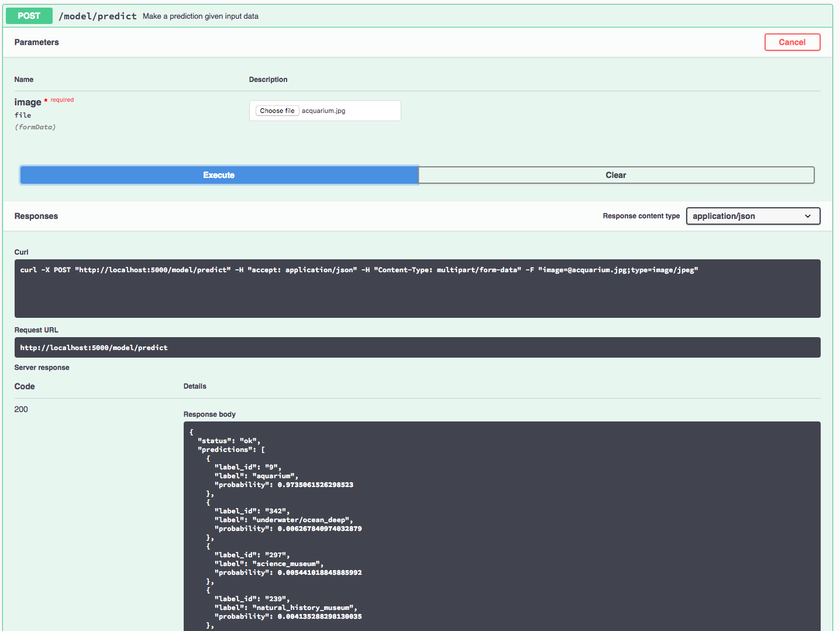The width and height of the screenshot is (840, 631).
Task: Click the "aquarium" label in response body
Action: coord(275,476)
